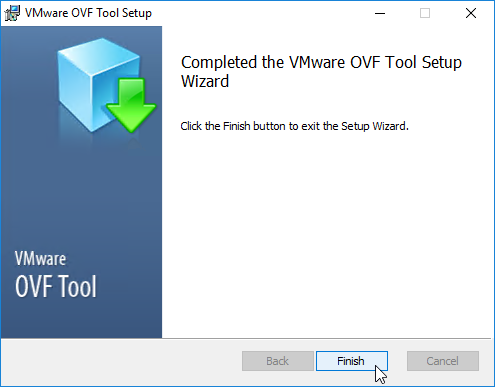Close the VMware OVF Tool Setup window
Image resolution: width=495 pixels, height=387 pixels.
pos(471,13)
